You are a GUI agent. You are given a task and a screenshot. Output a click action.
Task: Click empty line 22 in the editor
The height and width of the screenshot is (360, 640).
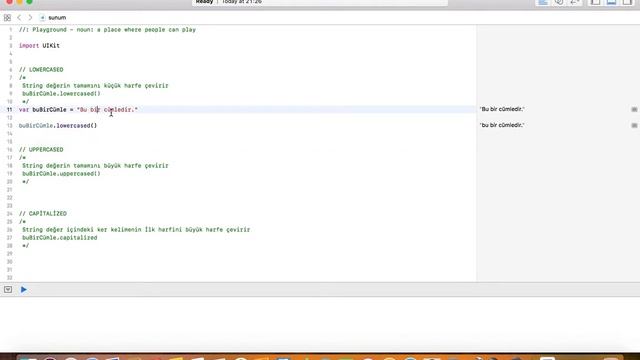tap(247, 198)
